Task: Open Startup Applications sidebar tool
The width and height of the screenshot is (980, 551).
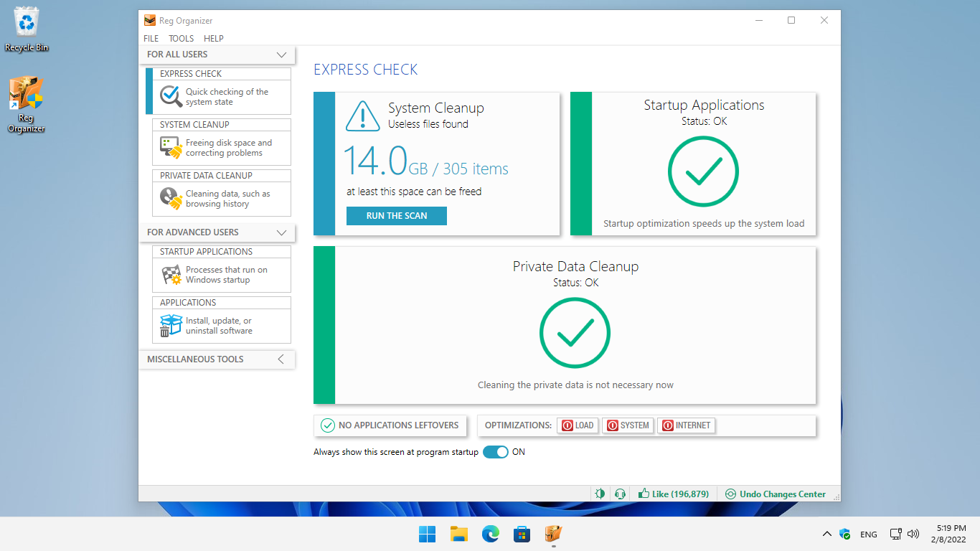Action: [221, 269]
